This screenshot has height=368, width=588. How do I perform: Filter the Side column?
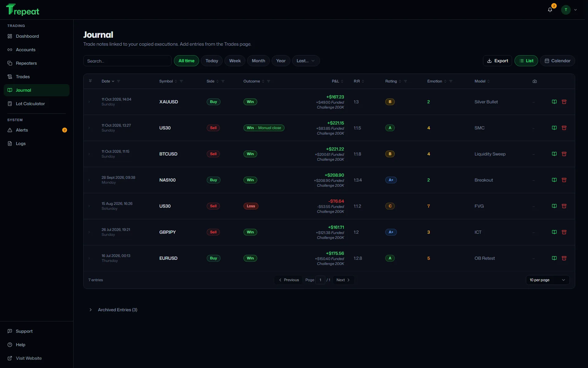(223, 81)
